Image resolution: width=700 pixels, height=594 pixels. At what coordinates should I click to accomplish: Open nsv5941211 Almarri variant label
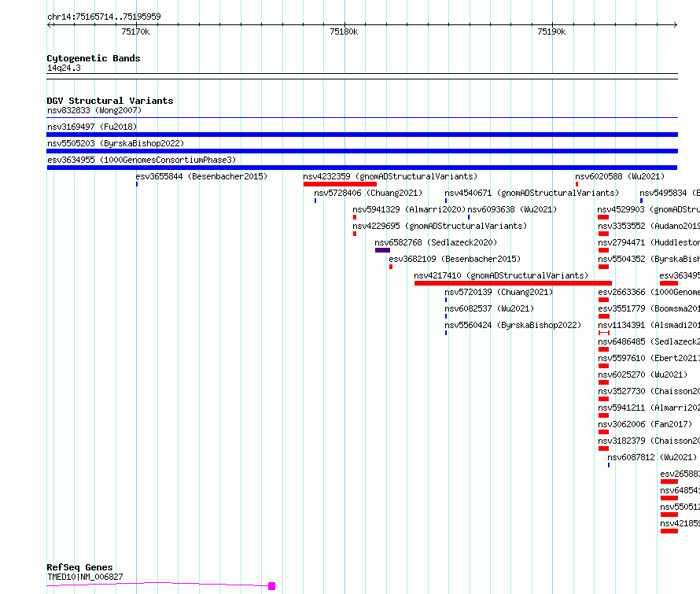pos(649,408)
